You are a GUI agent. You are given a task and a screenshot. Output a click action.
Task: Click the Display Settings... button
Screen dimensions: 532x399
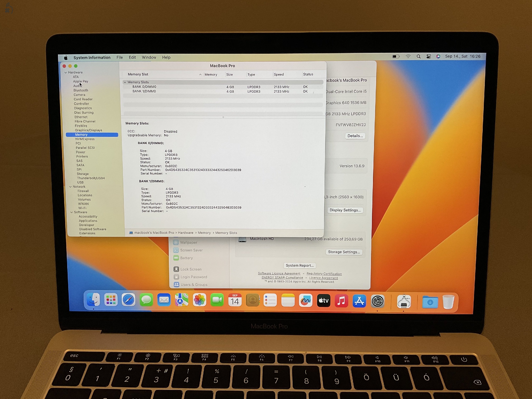[x=345, y=210]
